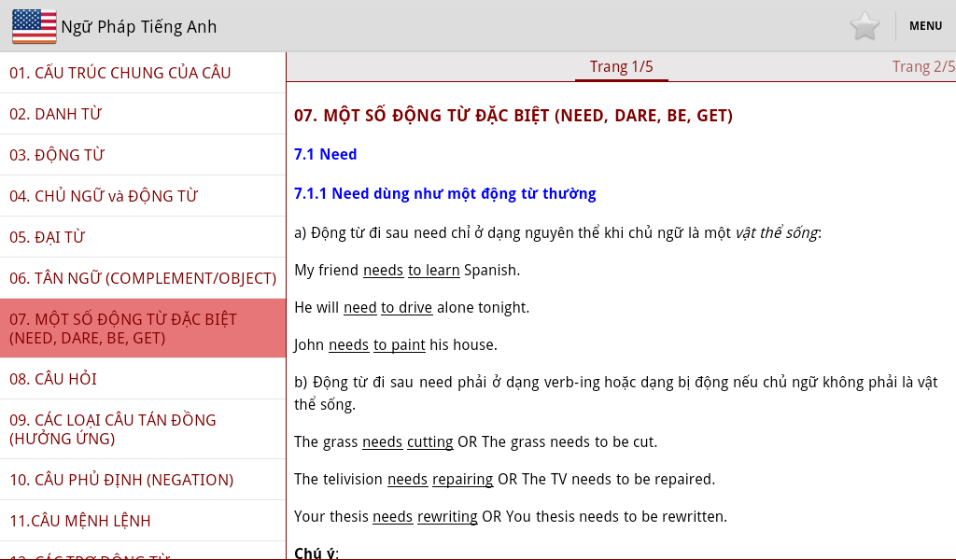Switch to the Trang 1/5 tab
This screenshot has height=560, width=956.
(621, 66)
